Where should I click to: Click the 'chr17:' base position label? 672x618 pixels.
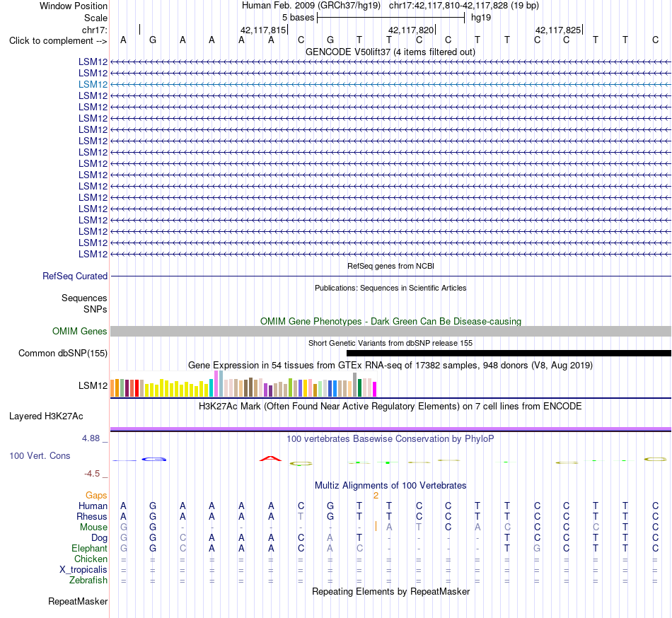(x=94, y=30)
